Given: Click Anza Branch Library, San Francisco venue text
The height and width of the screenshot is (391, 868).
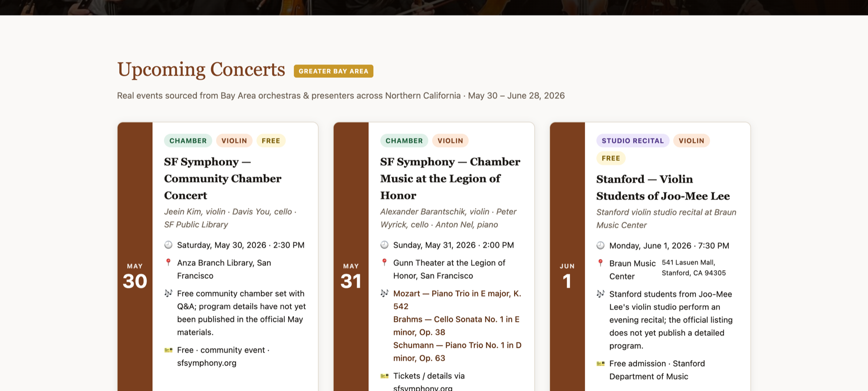Looking at the screenshot, I should click(x=224, y=269).
